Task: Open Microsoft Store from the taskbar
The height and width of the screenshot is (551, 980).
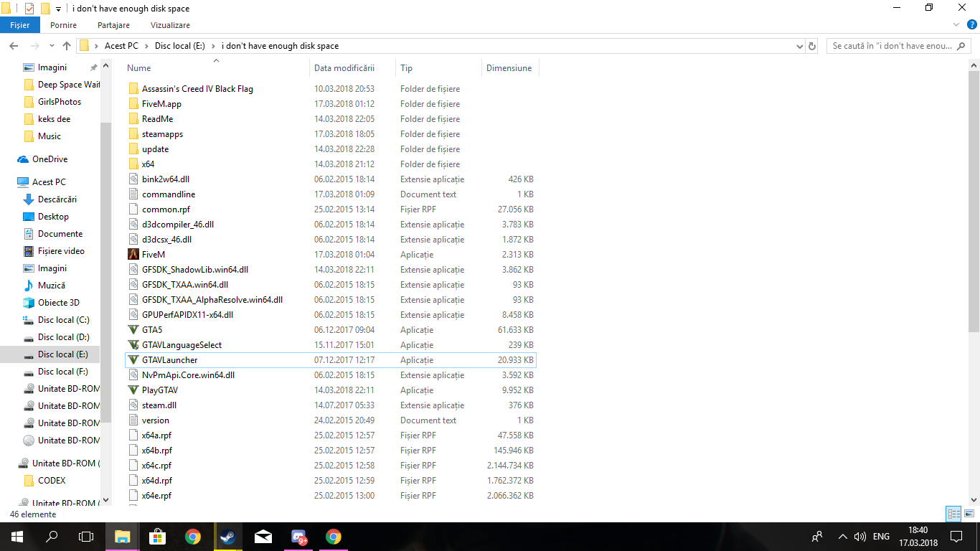Action: (157, 537)
